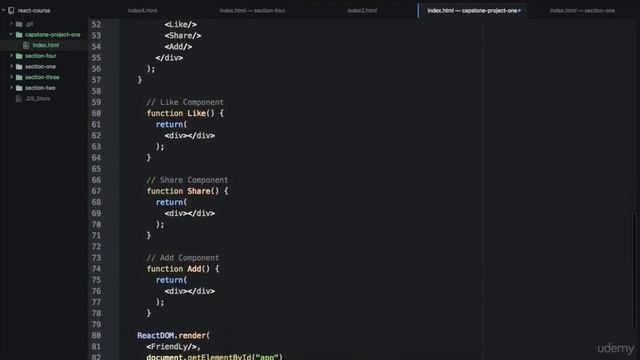Click line number 67 in the gutter
The image size is (640, 360).
click(x=96, y=191)
